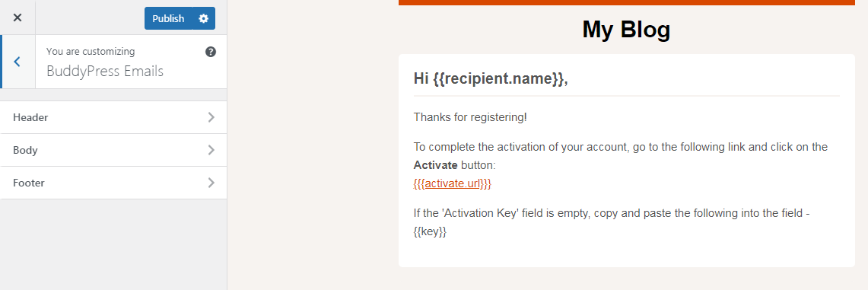Expand Body using its right chevron
This screenshot has width=868, height=290.
click(x=211, y=150)
